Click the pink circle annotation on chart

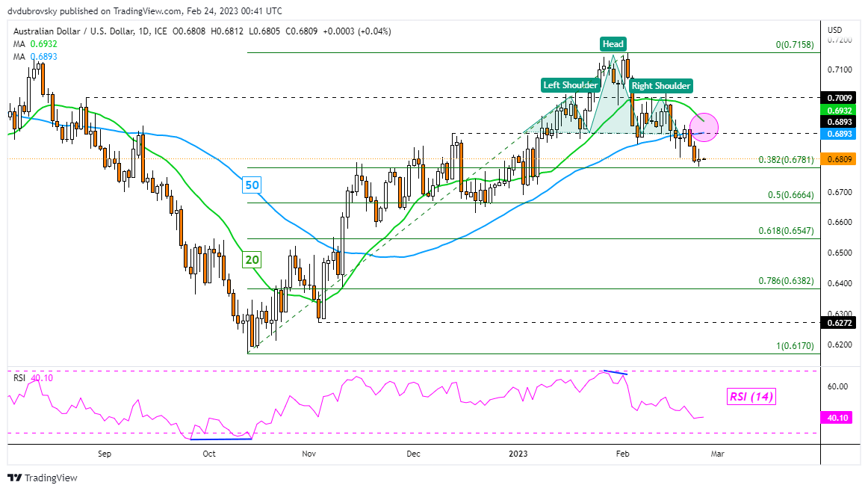tap(705, 129)
